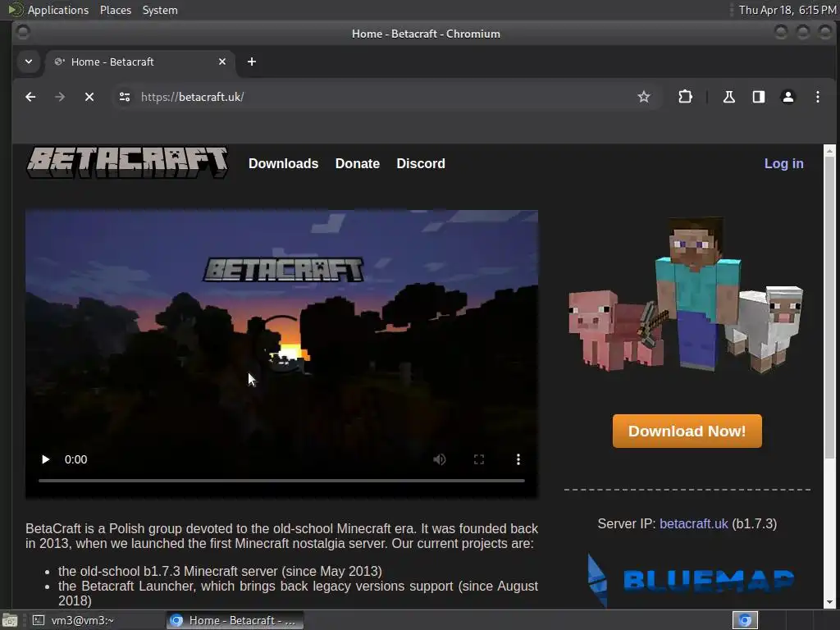Select Home - Betacraft taskbar entry
840x630 pixels.
point(235,620)
